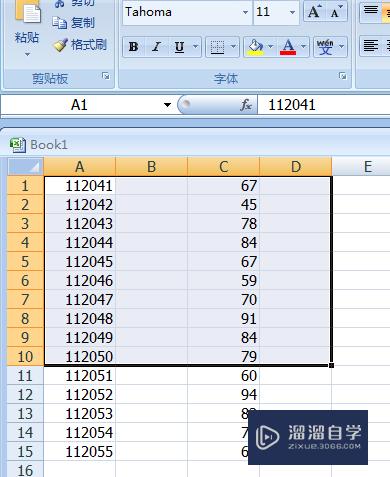Click the phonetic guide (wén) icon
The height and width of the screenshot is (477, 390).
pyautogui.click(x=325, y=47)
